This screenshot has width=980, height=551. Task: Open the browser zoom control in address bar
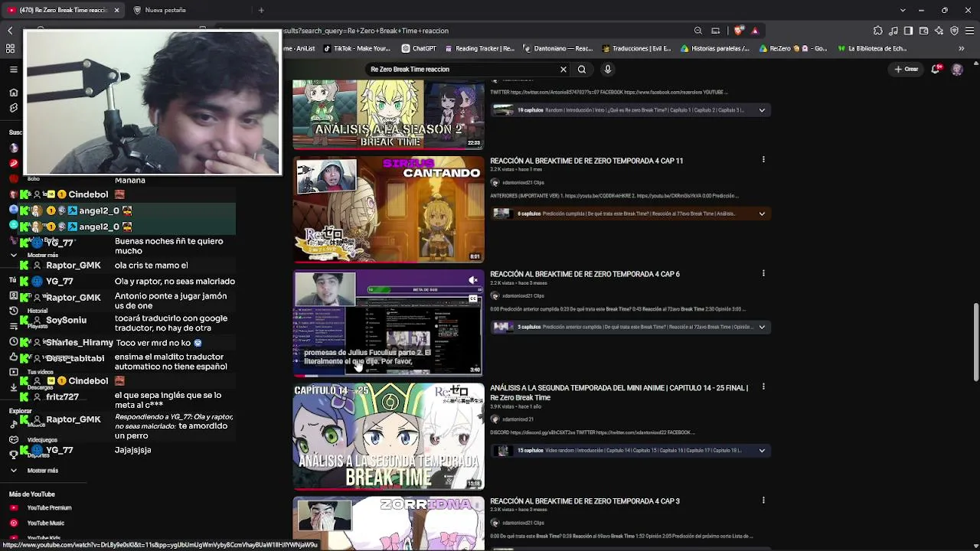coord(698,31)
